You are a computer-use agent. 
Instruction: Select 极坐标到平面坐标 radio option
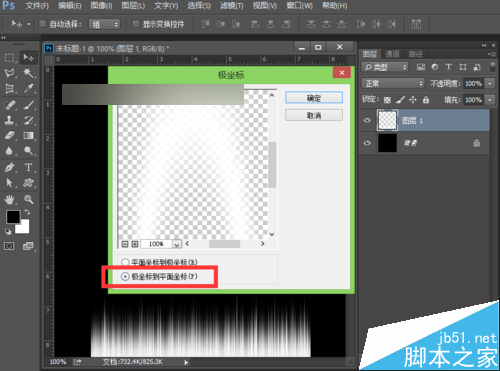click(x=125, y=276)
